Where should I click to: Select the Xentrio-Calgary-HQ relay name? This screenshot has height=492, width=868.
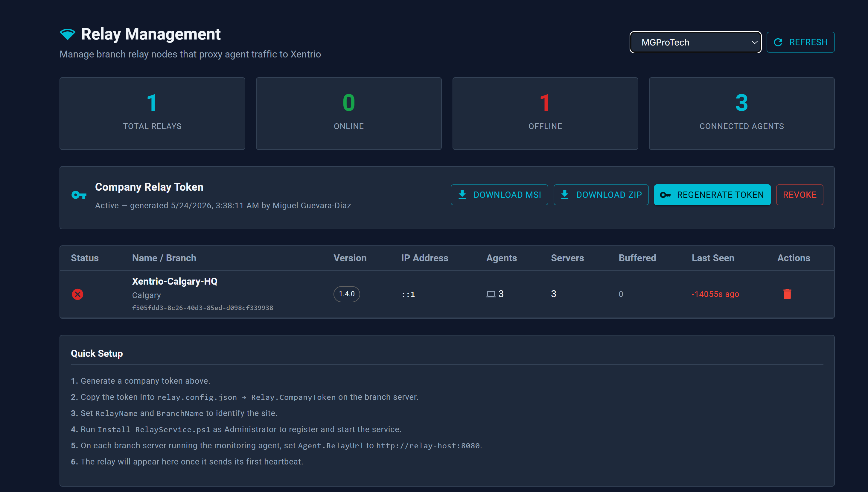click(175, 282)
